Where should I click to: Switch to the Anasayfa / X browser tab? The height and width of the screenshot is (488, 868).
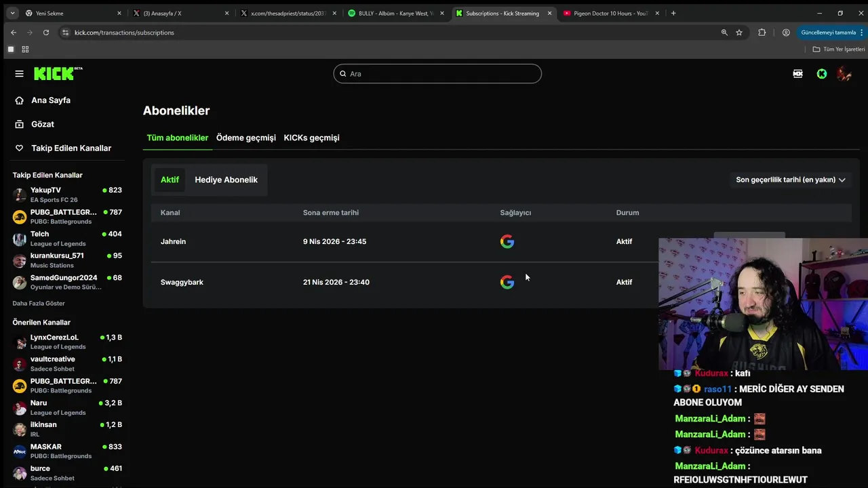tap(182, 13)
